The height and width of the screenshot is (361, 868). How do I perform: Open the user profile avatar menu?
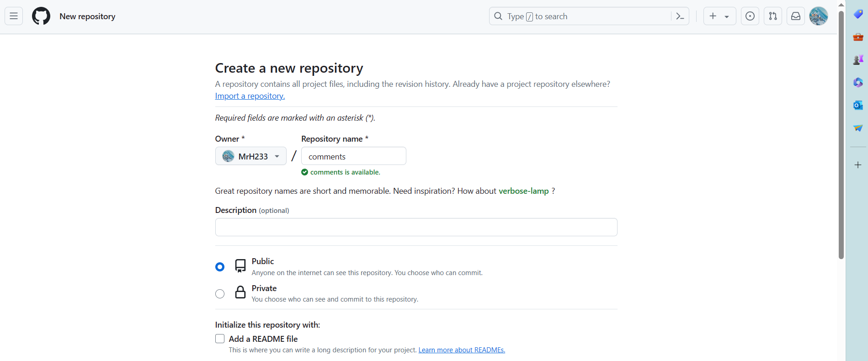click(818, 16)
